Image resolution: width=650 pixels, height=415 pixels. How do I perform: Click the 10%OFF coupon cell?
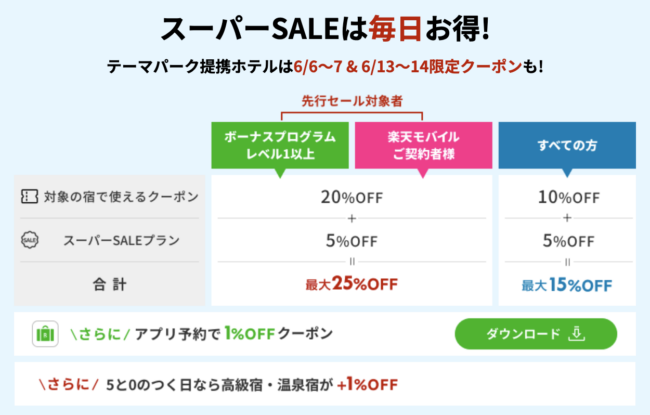click(568, 197)
